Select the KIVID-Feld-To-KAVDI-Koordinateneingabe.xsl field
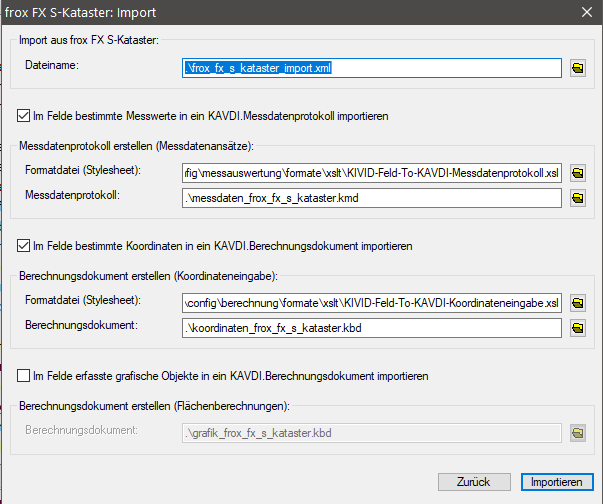603x504 pixels. 372,301
